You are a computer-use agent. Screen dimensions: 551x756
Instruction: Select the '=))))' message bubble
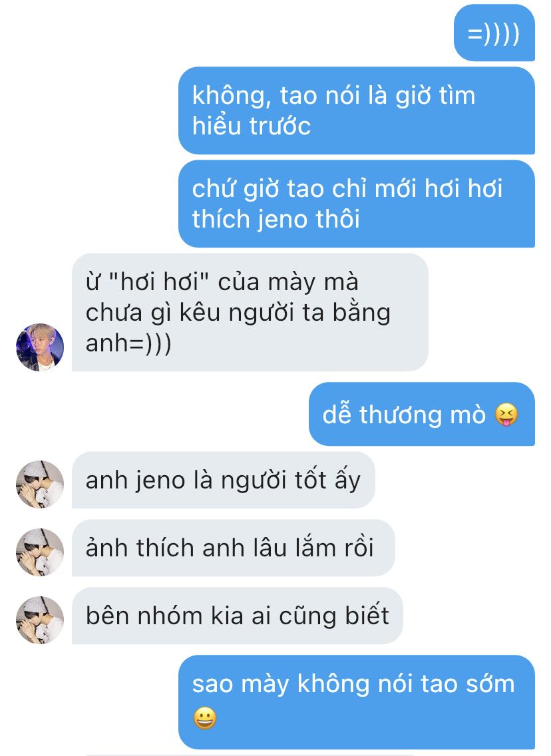pyautogui.click(x=494, y=33)
